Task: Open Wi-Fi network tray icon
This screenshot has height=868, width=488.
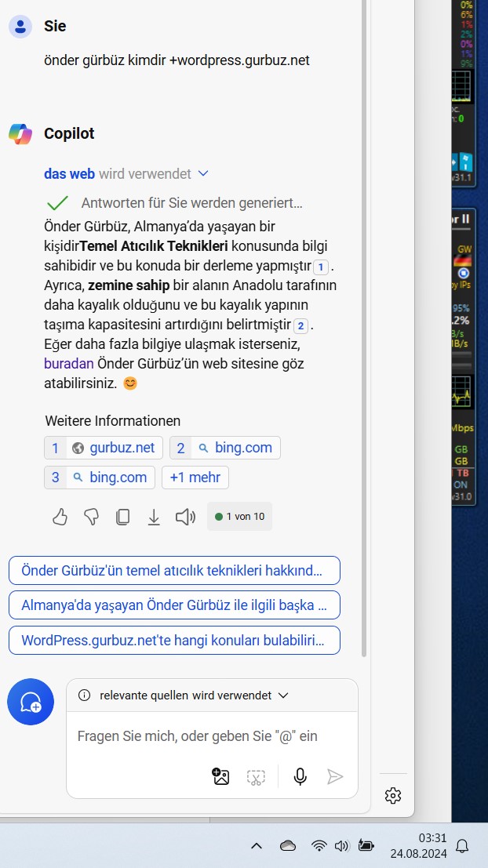Action: click(x=319, y=845)
